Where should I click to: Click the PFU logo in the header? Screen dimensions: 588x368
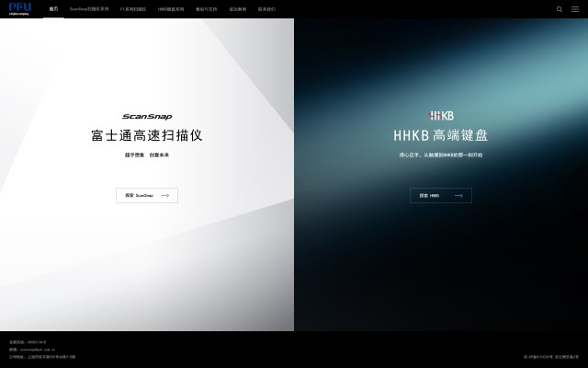click(x=20, y=8)
